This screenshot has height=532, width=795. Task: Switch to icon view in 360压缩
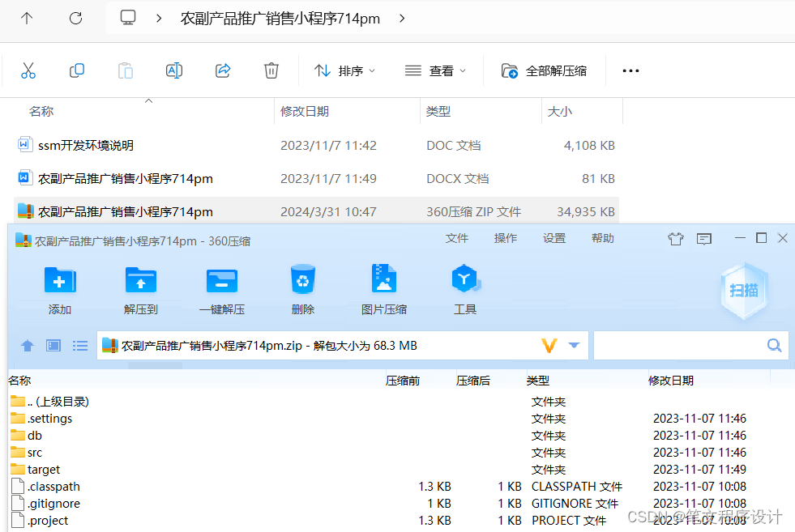tap(53, 346)
